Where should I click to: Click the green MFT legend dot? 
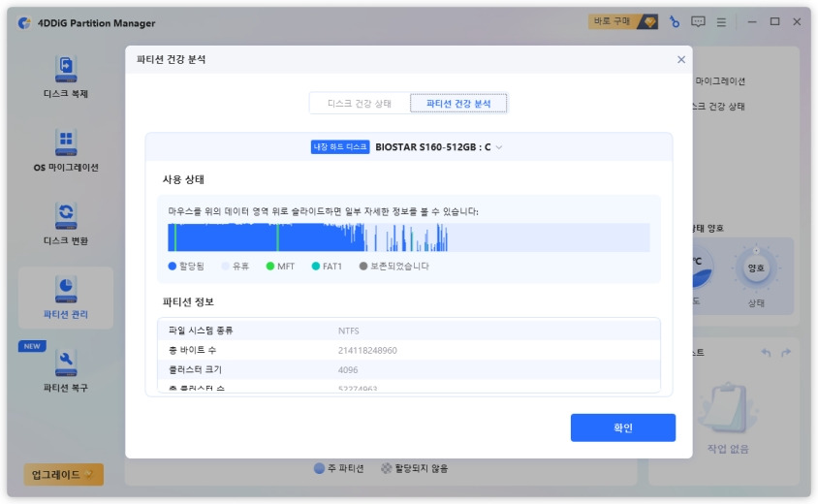tap(270, 267)
